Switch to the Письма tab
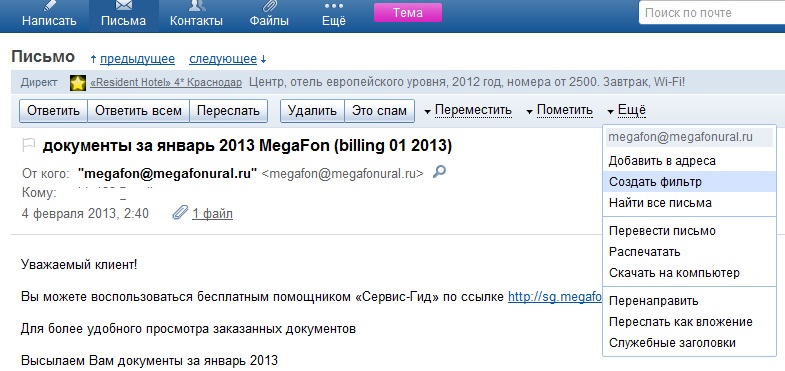The image size is (785, 371). coord(123,15)
